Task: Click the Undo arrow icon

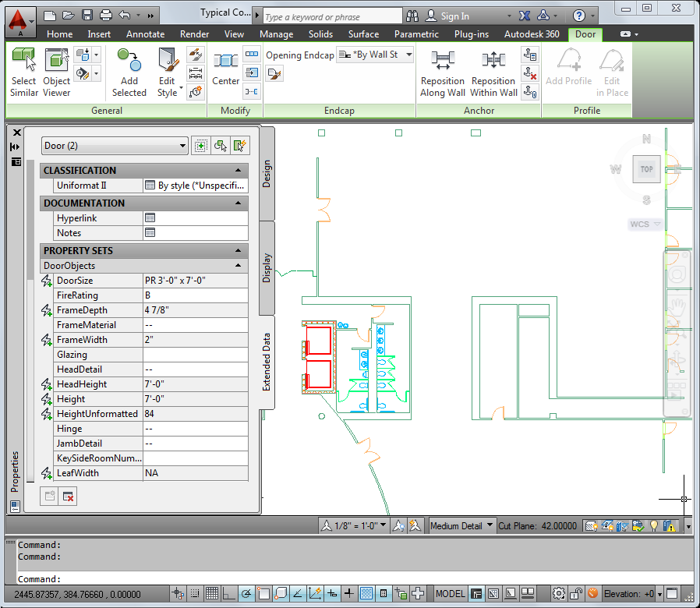Action: pos(124,16)
